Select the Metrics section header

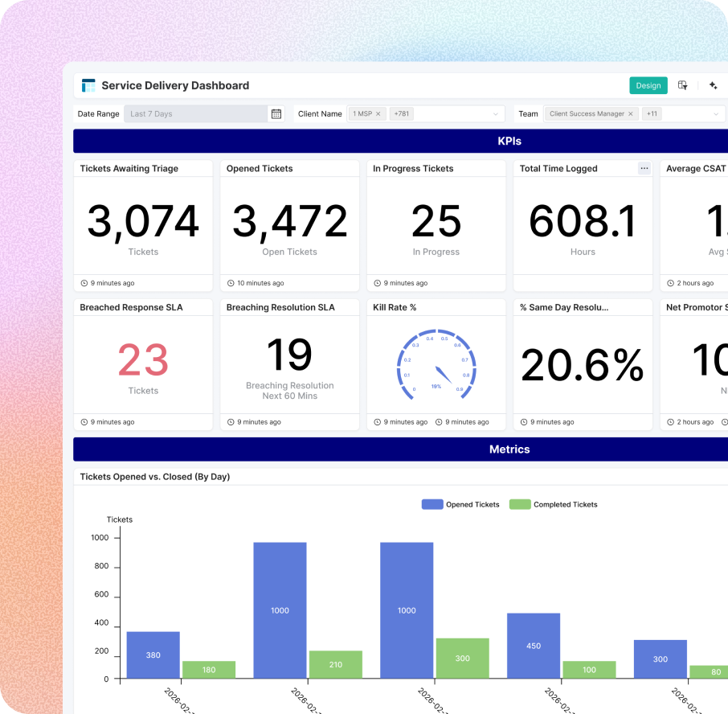509,449
